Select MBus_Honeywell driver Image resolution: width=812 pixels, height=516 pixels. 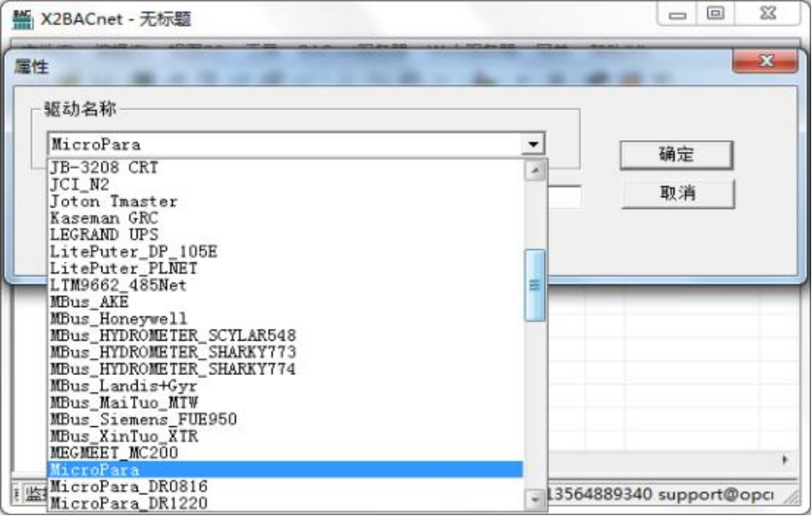tap(285, 319)
